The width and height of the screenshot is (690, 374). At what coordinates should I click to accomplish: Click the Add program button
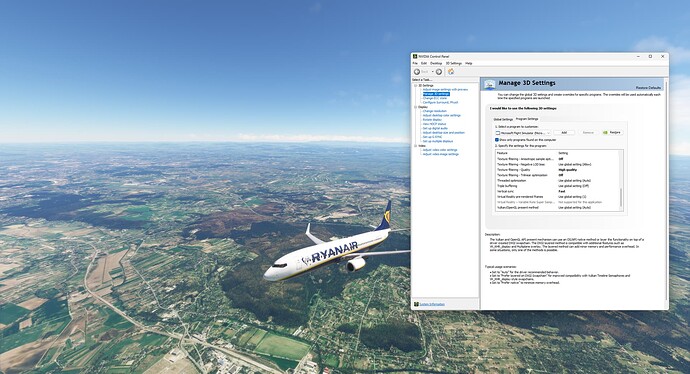564,132
